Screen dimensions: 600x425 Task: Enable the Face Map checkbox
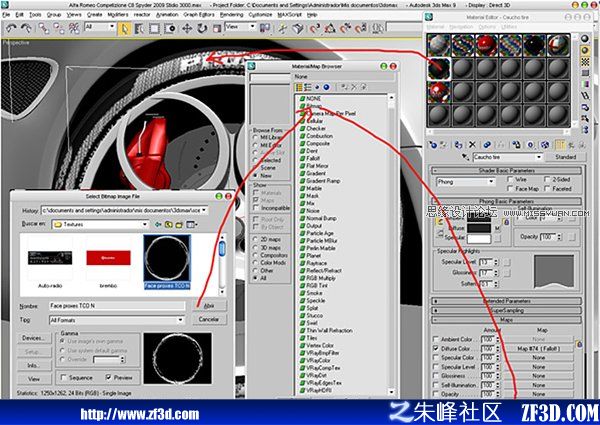click(510, 188)
